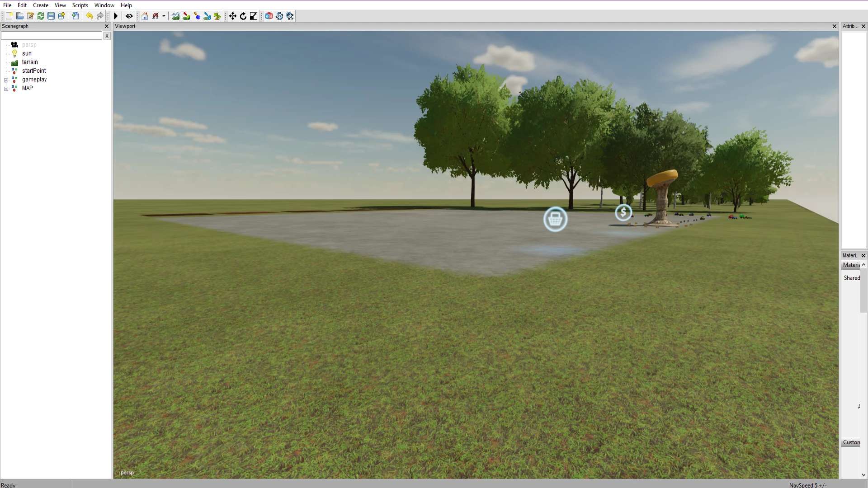Select the Rotate tool icon
This screenshot has width=868, height=488.
[243, 16]
